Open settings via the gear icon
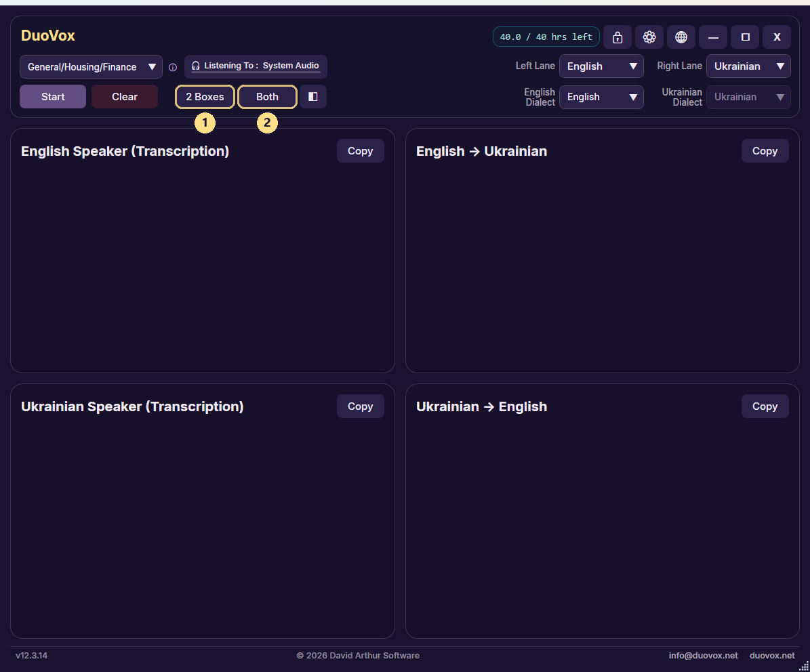 click(x=649, y=37)
